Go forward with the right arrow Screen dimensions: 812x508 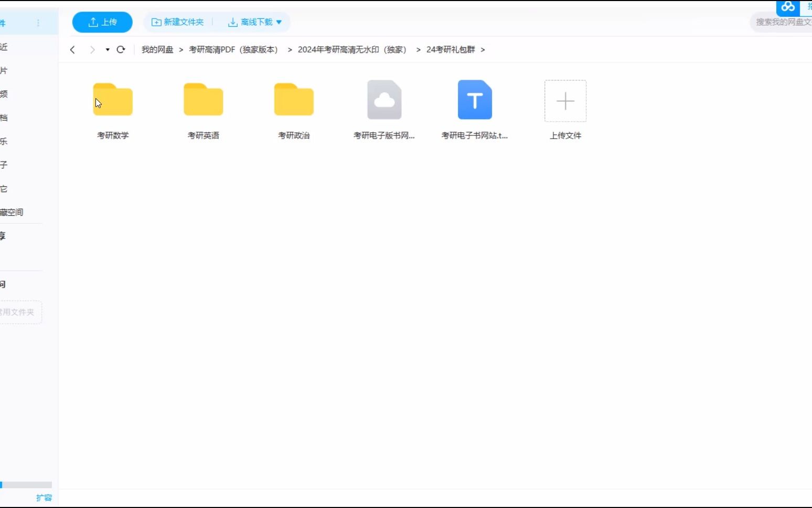coord(92,49)
